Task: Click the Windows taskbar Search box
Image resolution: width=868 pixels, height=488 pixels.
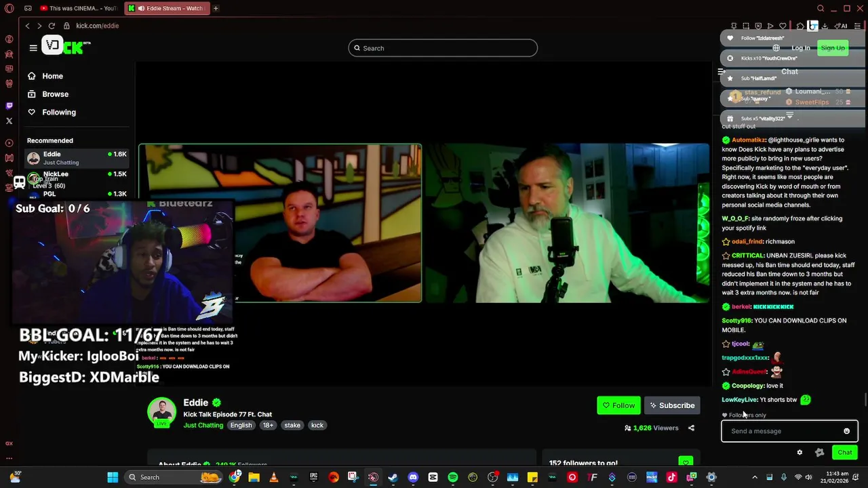Action: point(175,477)
